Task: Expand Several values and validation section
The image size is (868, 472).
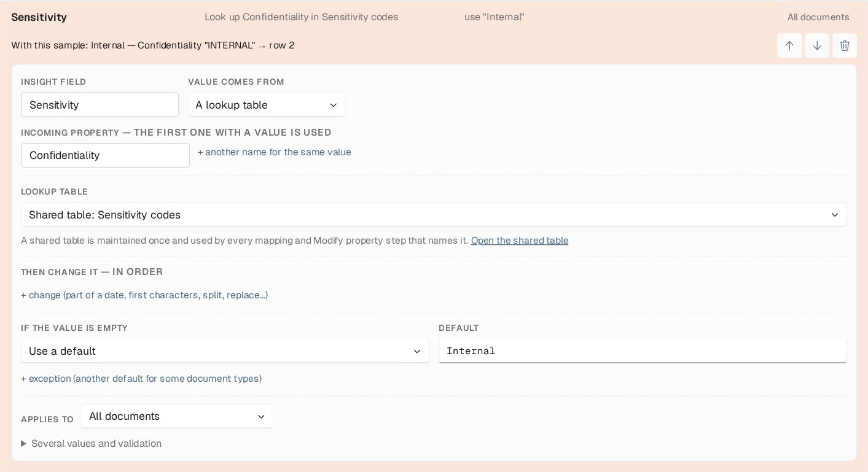Action: 92,444
